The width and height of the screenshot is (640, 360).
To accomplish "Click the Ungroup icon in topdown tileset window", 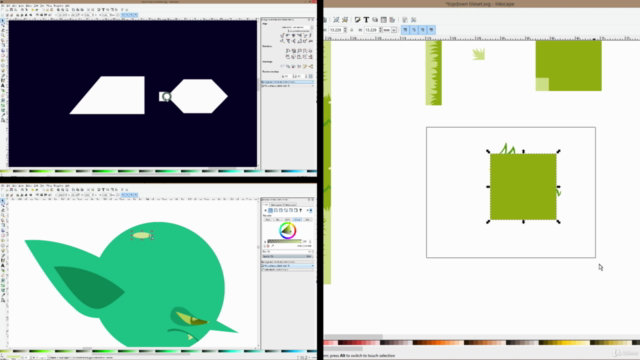I will click(x=345, y=20).
